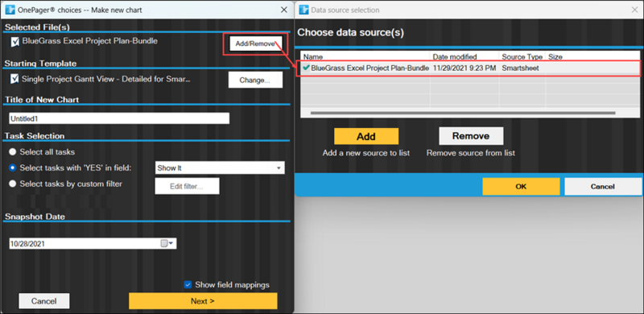Choose Select tasks by custom filter option
Image resolution: width=644 pixels, height=314 pixels.
pos(13,184)
